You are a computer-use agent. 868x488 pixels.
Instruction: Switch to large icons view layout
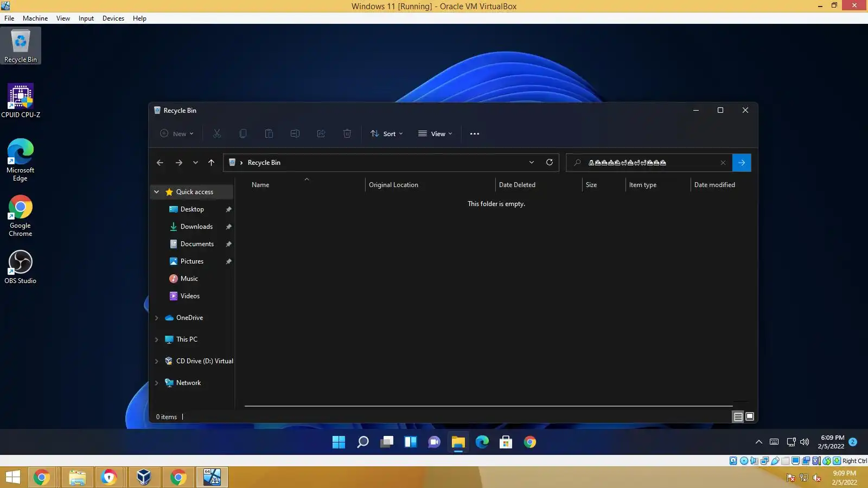(x=750, y=417)
